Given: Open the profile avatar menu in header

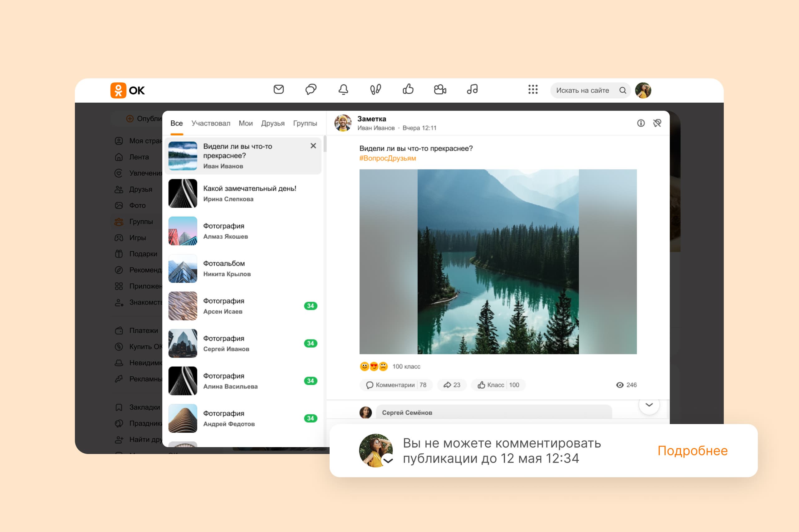Looking at the screenshot, I should click(643, 90).
